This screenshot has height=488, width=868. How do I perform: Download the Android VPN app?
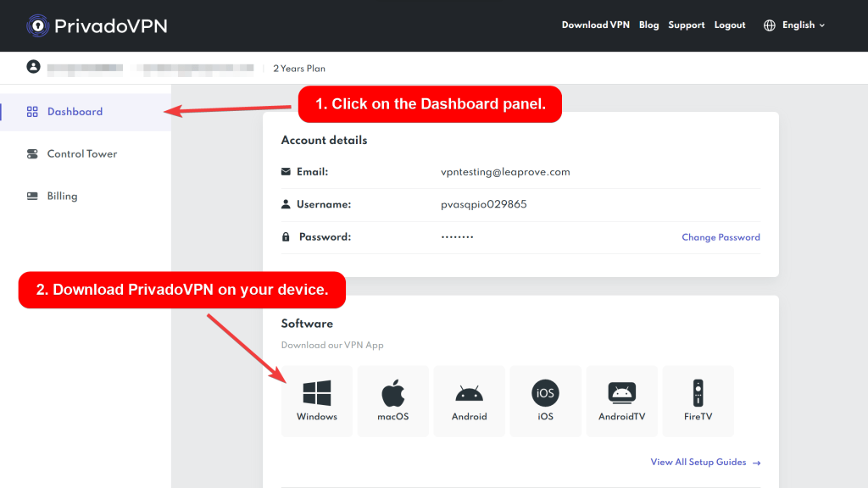click(x=470, y=401)
